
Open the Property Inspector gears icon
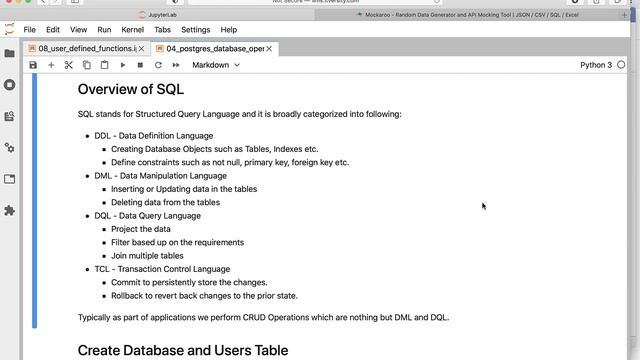9,147
